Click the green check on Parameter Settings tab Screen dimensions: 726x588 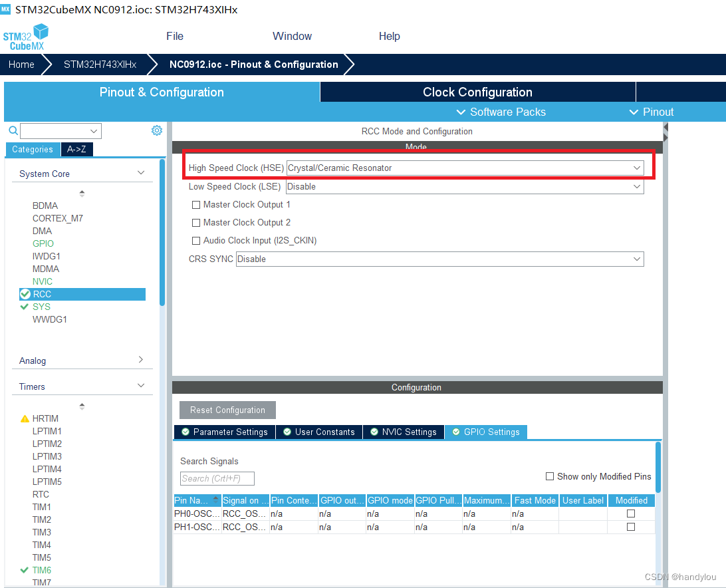tap(185, 432)
